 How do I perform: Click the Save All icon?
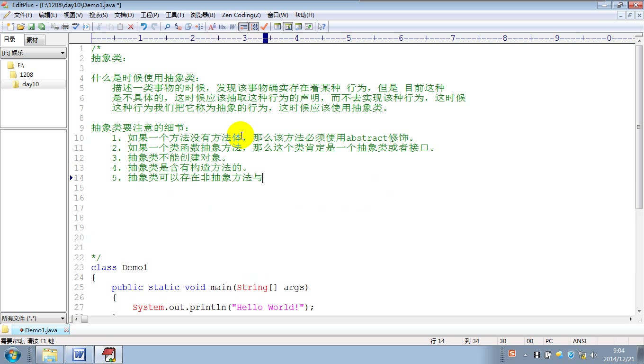(x=42, y=27)
